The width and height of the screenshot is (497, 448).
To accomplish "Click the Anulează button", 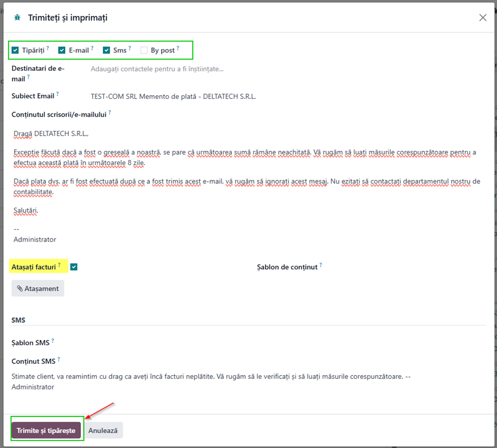I will point(103,430).
